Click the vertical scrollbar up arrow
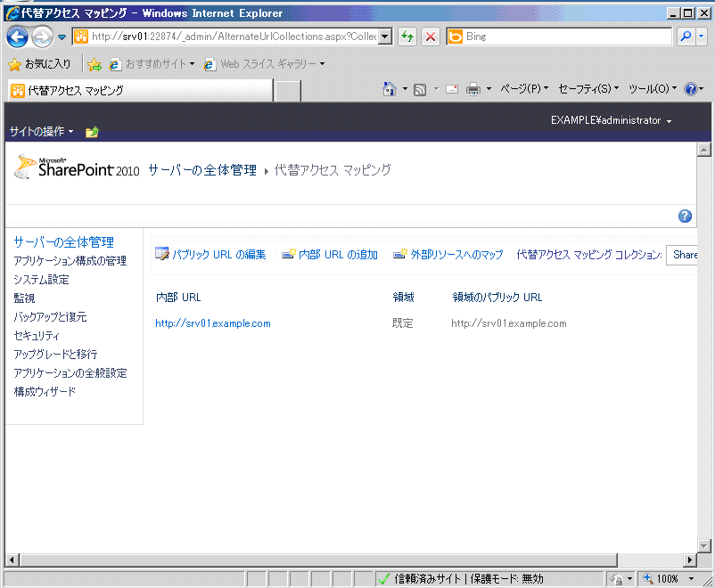 pyautogui.click(x=704, y=150)
